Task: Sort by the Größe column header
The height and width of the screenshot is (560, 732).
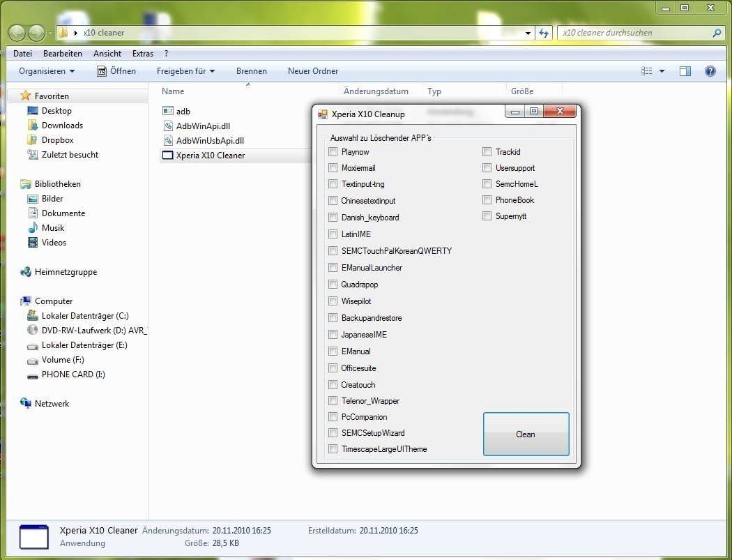Action: coord(535,91)
